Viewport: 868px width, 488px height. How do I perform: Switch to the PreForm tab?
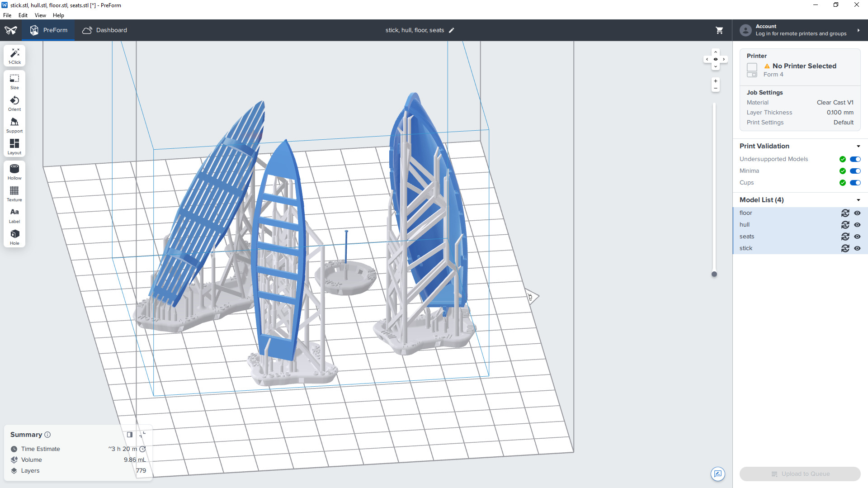(x=48, y=30)
